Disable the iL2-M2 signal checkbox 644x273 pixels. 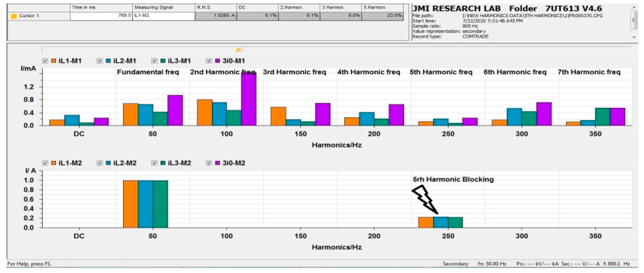[x=100, y=163]
